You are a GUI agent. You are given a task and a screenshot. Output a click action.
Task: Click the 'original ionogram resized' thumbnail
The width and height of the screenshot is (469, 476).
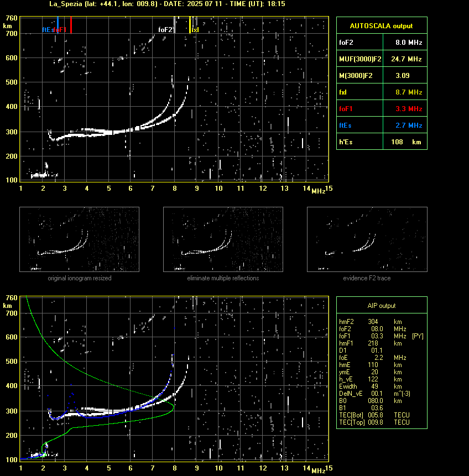point(79,239)
